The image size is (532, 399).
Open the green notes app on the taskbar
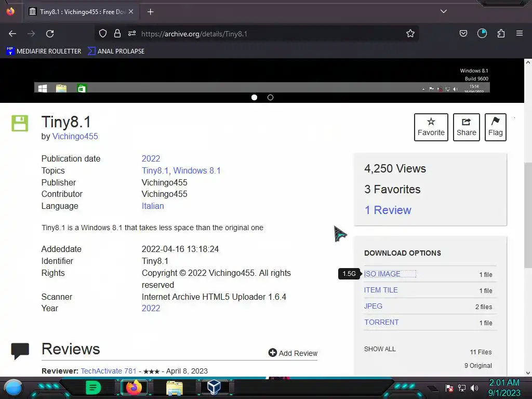94,388
